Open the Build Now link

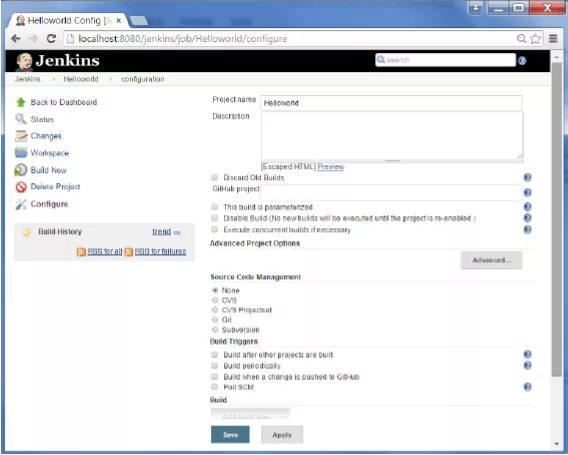coord(49,170)
